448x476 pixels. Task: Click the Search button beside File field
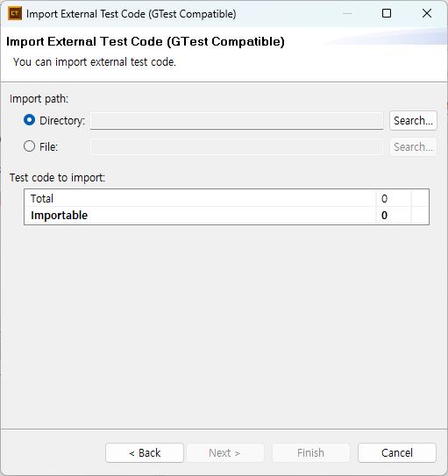pyautogui.click(x=413, y=147)
